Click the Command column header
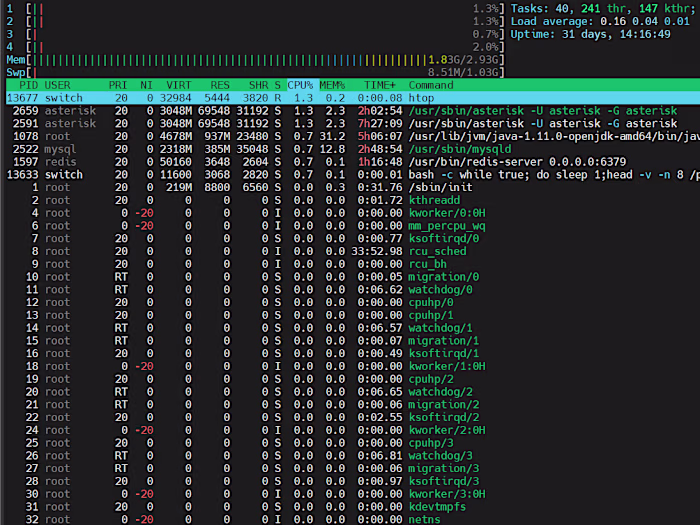700x525 pixels. tap(431, 85)
